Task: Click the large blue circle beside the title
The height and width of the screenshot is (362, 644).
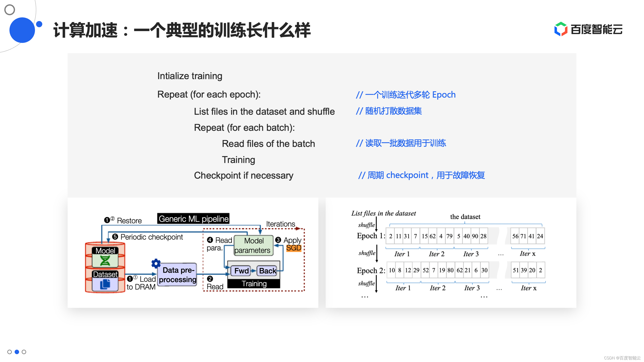Action: click(x=22, y=30)
